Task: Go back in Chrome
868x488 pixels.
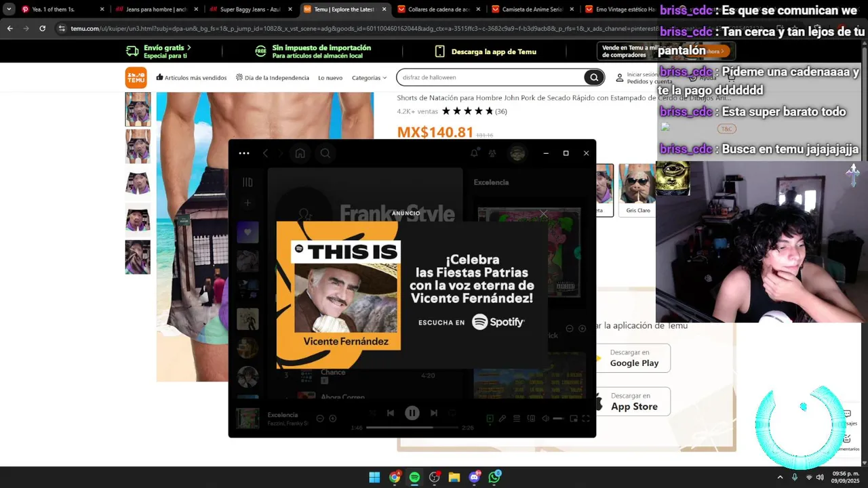Action: [x=9, y=28]
